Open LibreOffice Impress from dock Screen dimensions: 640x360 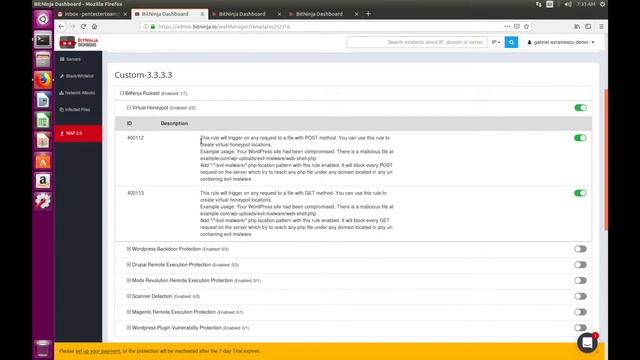click(43, 140)
